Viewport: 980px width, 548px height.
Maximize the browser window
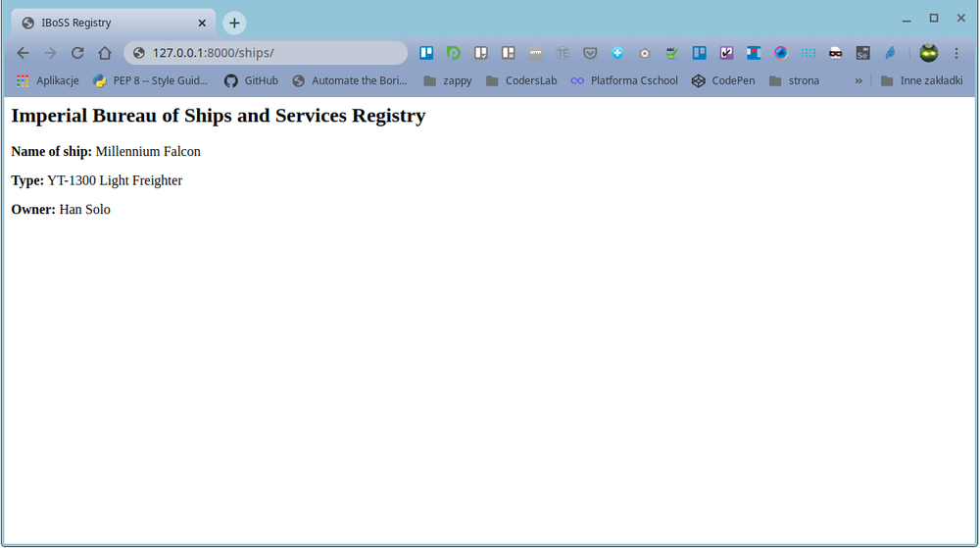(934, 19)
